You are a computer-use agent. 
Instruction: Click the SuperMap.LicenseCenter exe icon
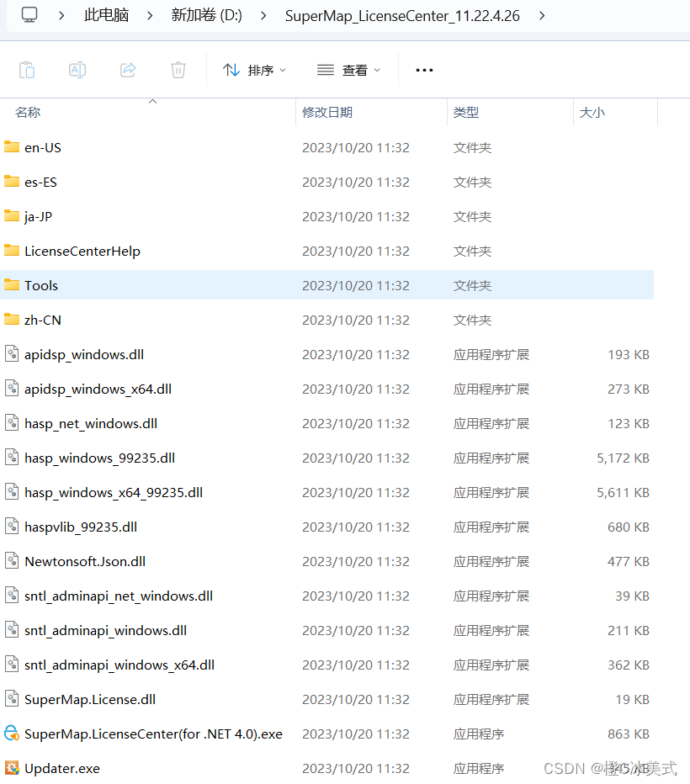click(x=12, y=734)
